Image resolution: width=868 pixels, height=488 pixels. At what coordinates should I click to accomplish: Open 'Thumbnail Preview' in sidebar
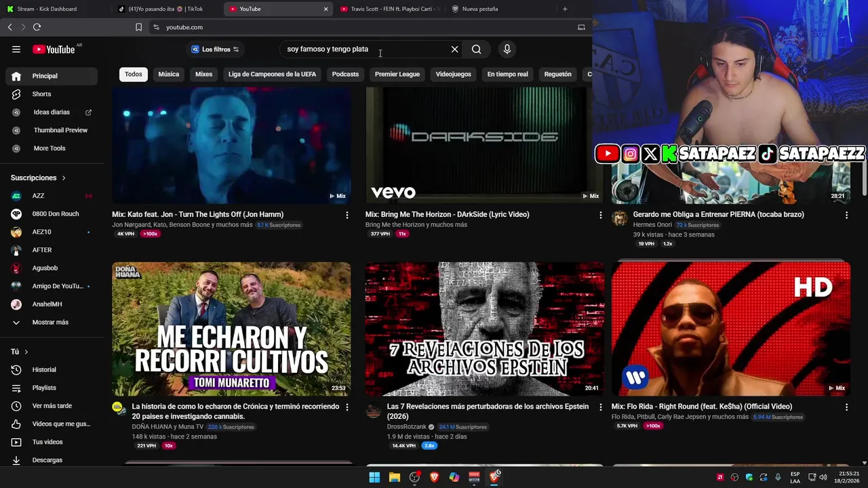point(52,130)
